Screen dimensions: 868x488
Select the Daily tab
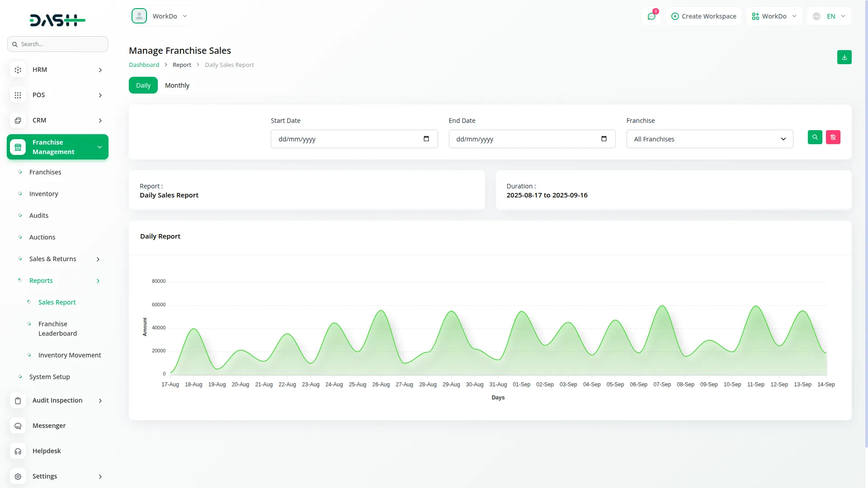pyautogui.click(x=143, y=85)
